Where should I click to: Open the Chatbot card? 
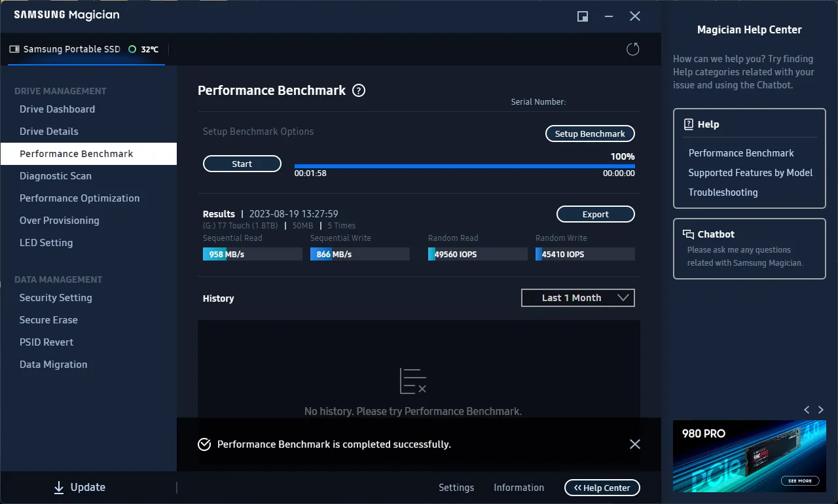pos(750,249)
